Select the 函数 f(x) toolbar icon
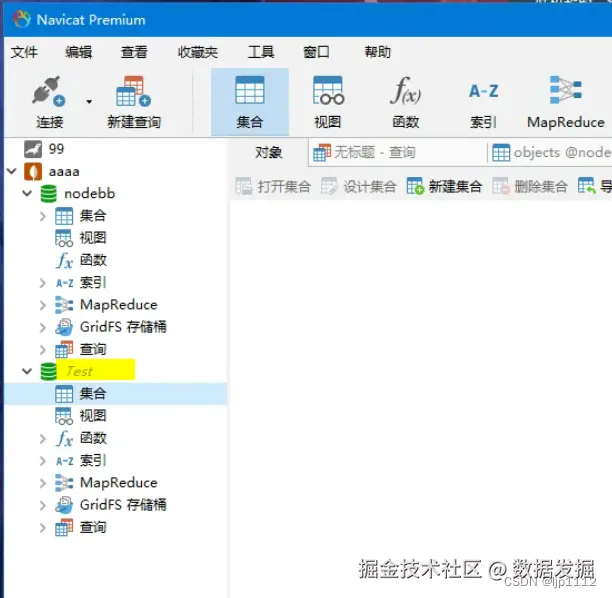612x598 pixels. [406, 90]
